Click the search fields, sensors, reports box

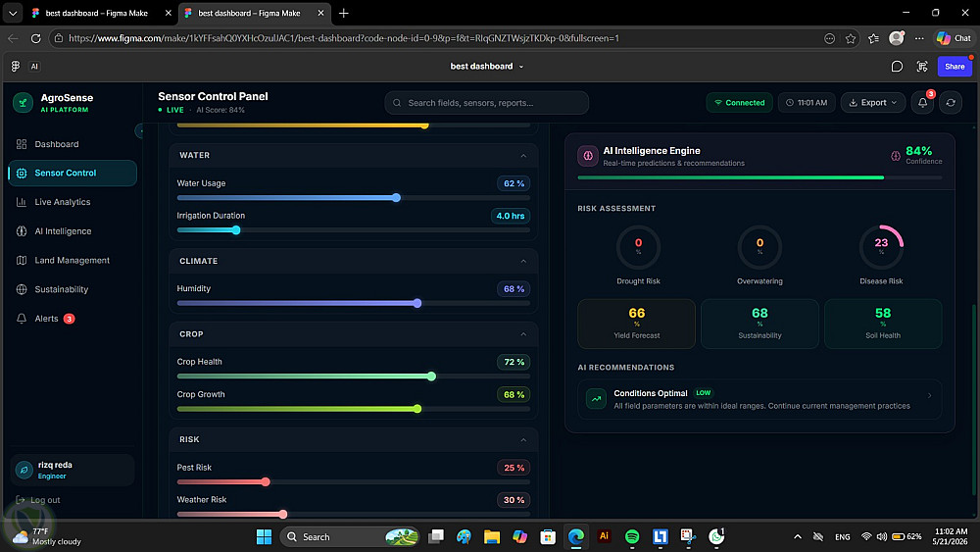pyautogui.click(x=486, y=103)
